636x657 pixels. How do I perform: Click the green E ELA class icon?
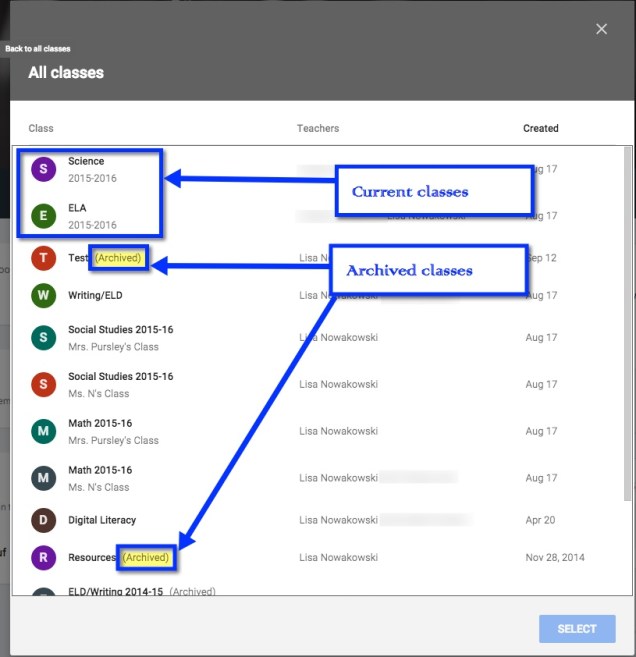[x=43, y=216]
